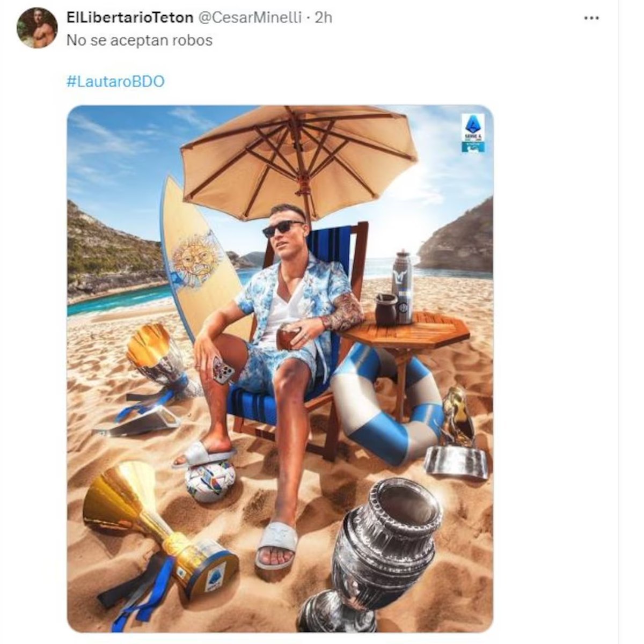644x644 pixels.
Task: Click the soccer ball under the sandal
Action: coord(210,480)
